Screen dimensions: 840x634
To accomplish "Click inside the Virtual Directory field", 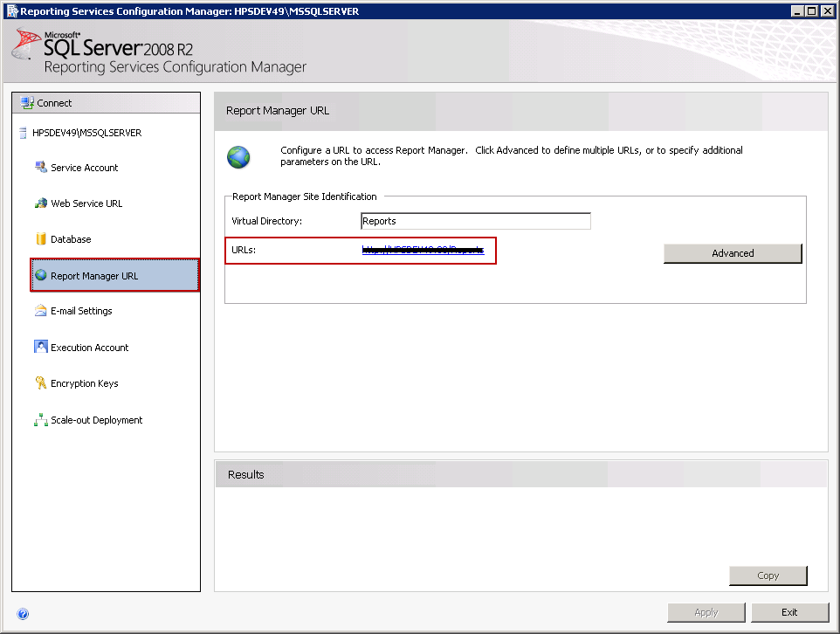I will pyautogui.click(x=476, y=221).
